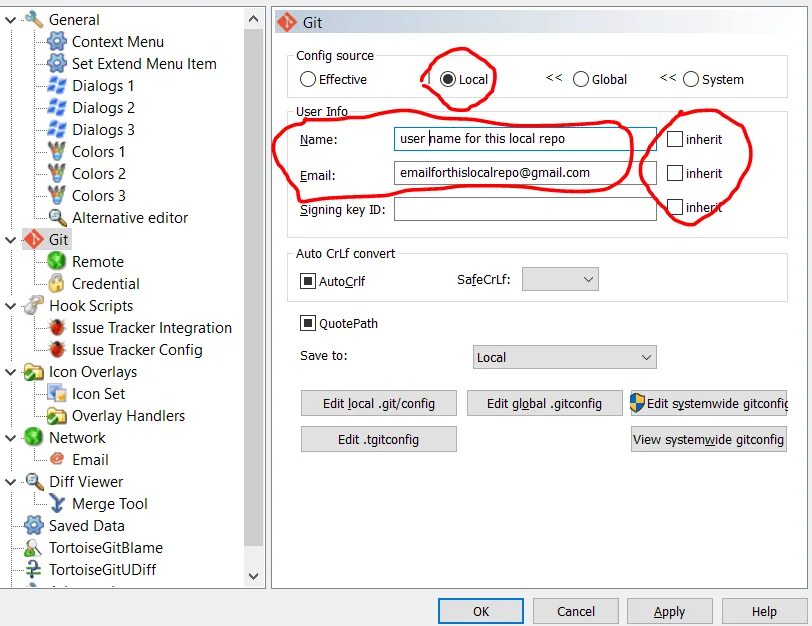Select the Global config source radio
This screenshot has height=626, width=812.
tap(581, 79)
